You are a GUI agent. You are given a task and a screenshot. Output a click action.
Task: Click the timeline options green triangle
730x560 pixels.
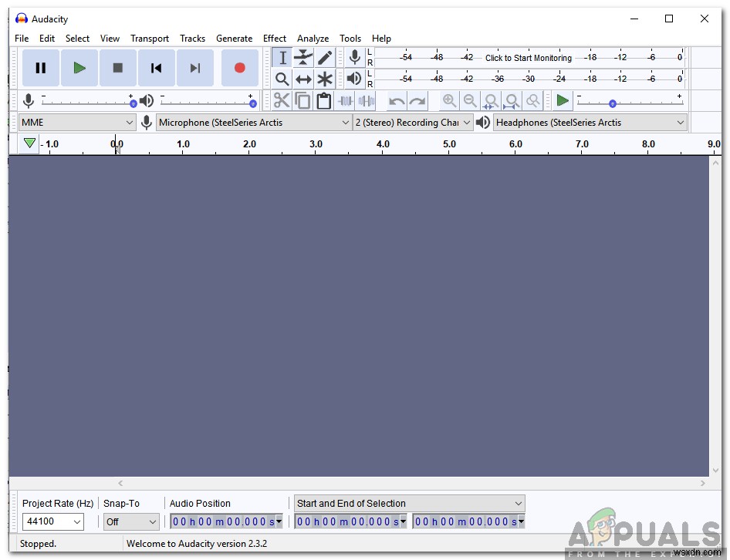pyautogui.click(x=29, y=143)
